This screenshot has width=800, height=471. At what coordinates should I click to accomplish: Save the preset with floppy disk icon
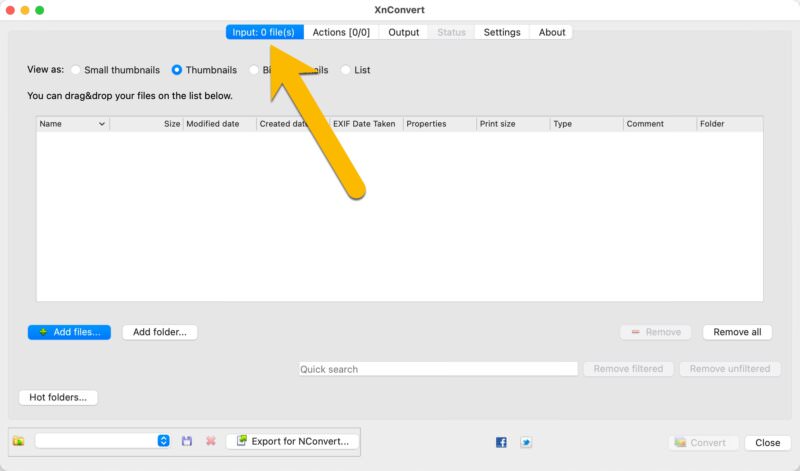187,441
